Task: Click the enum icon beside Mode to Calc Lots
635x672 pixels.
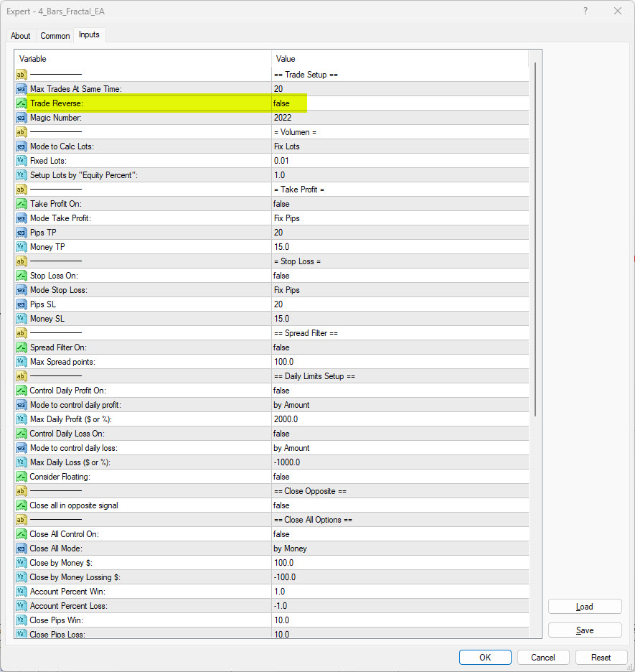Action: click(x=22, y=146)
